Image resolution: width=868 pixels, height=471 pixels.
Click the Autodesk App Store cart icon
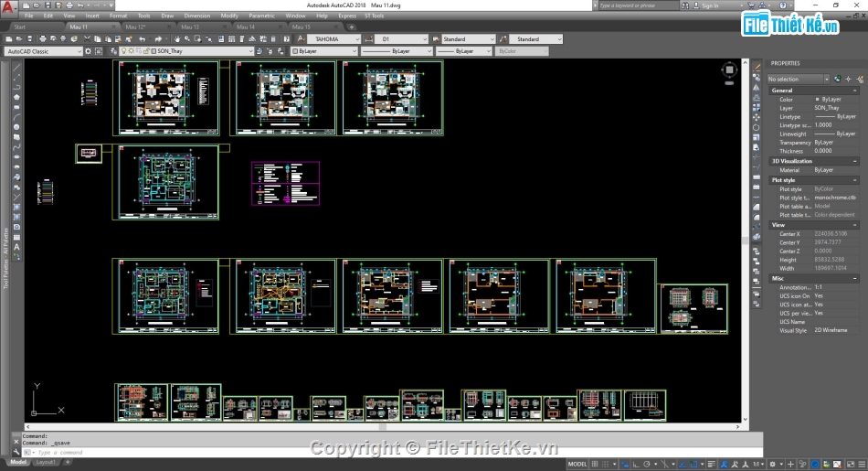tap(751, 5)
